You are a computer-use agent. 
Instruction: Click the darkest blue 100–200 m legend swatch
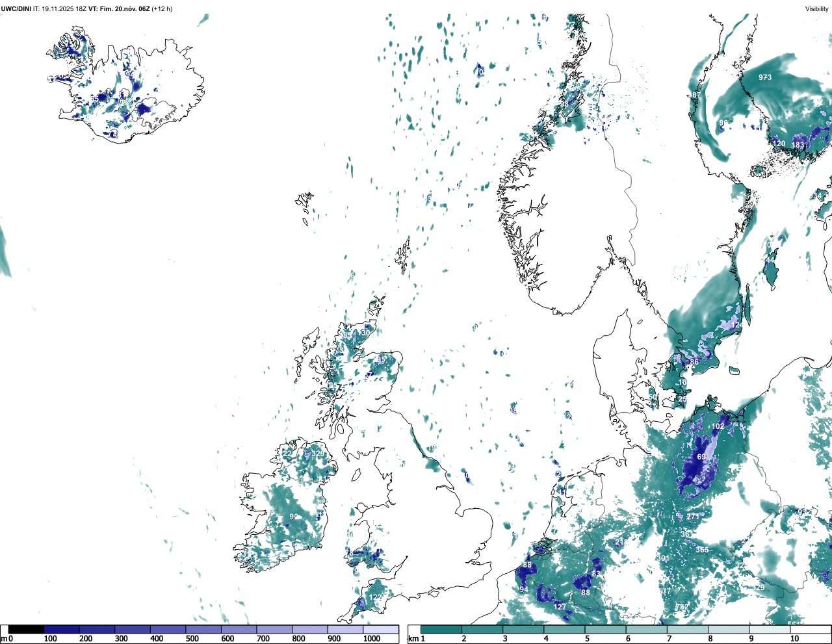62,629
